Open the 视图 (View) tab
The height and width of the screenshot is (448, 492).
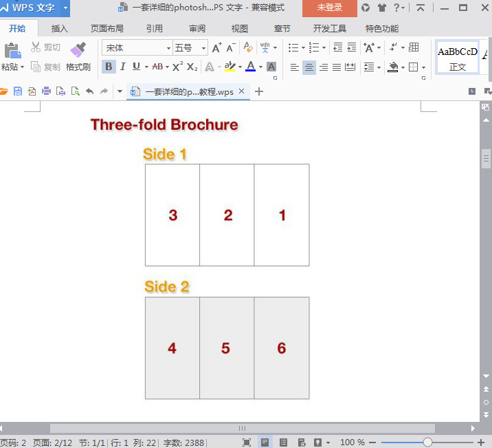pyautogui.click(x=239, y=29)
